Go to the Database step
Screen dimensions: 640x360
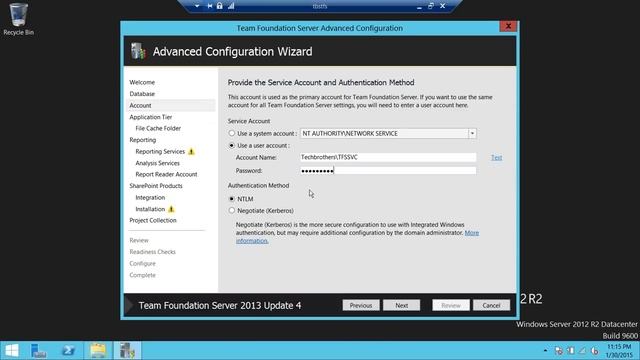pos(142,94)
